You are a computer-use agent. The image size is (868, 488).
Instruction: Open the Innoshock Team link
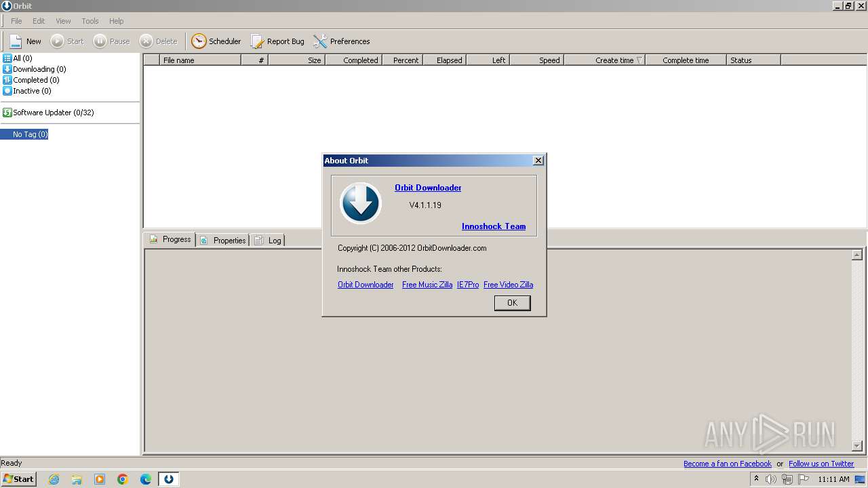point(494,226)
